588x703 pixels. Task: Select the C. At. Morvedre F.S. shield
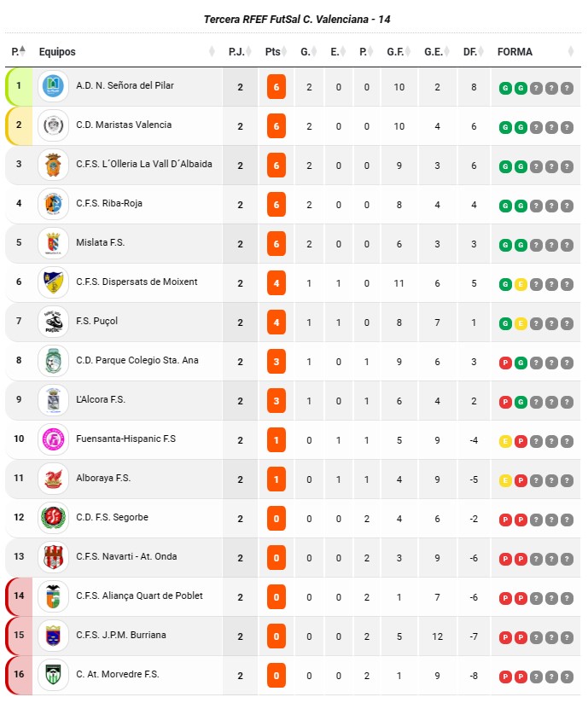pyautogui.click(x=53, y=675)
